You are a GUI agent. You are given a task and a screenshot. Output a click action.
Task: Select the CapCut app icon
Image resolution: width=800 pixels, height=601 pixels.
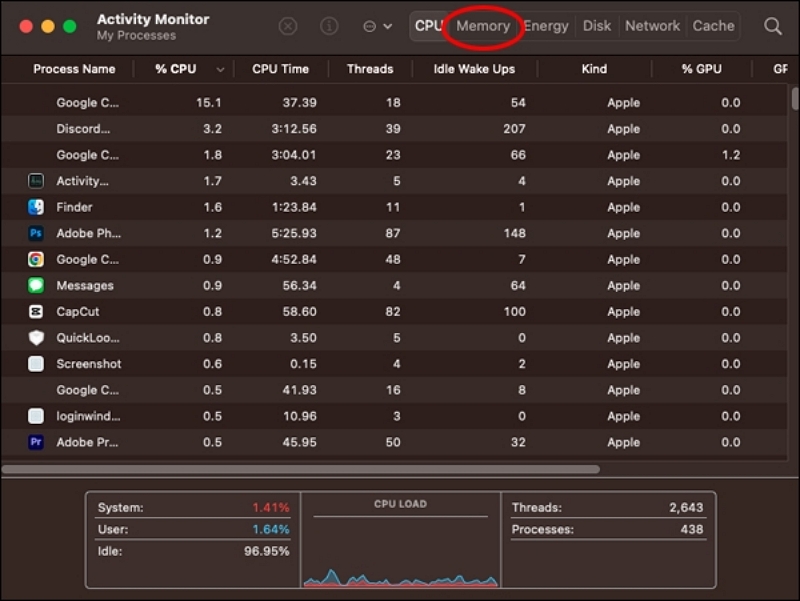click(36, 311)
